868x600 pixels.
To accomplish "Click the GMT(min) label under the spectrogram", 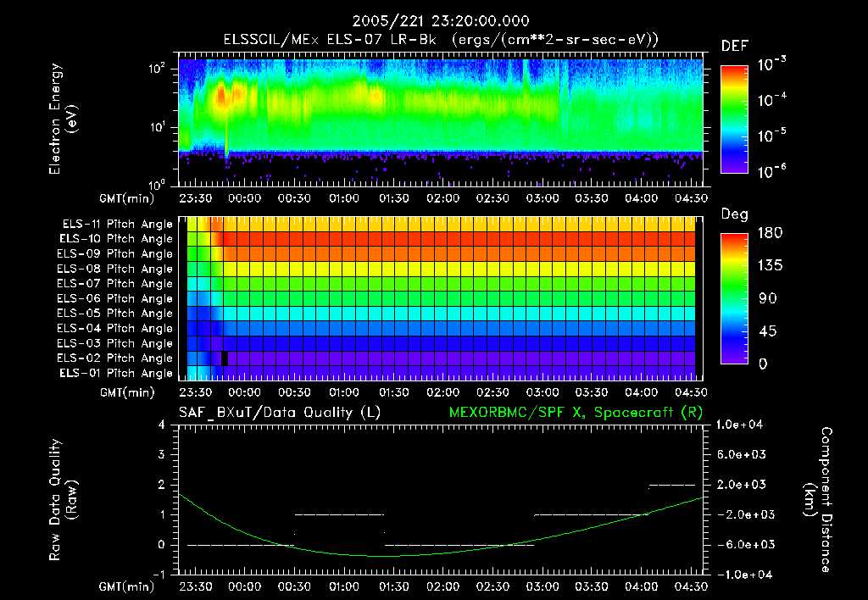I will pos(127,198).
